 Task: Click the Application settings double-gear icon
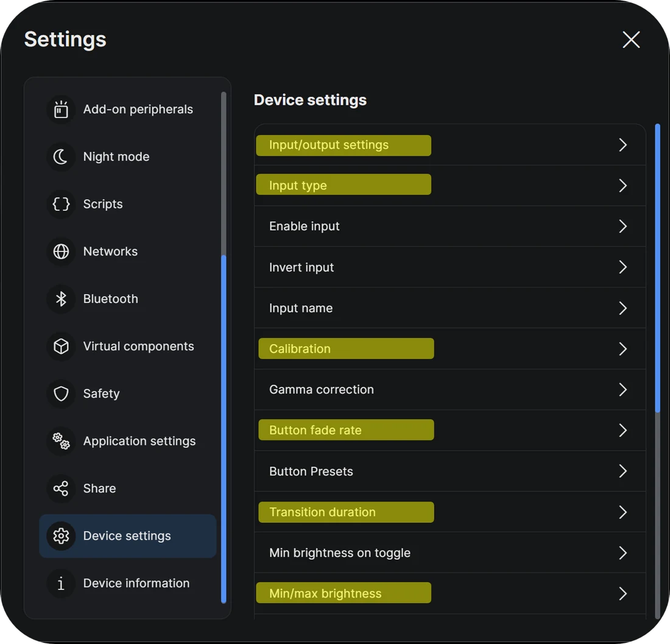pyautogui.click(x=61, y=441)
